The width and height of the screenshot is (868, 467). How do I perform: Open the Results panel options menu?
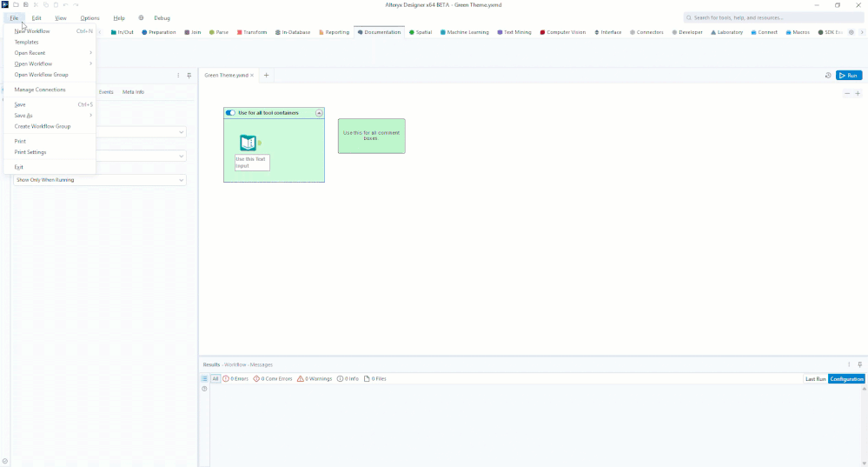(849, 364)
